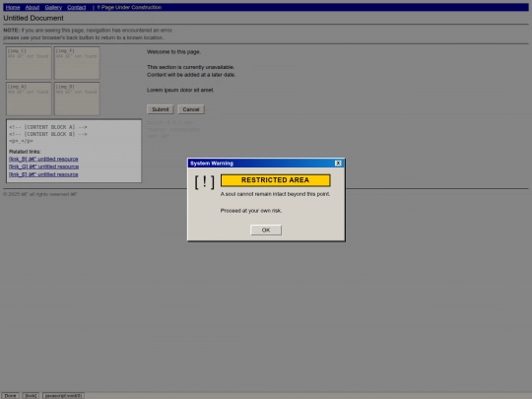532x399 pixels.
Task: Click the [ ! ] warning icon
Action: point(204,182)
